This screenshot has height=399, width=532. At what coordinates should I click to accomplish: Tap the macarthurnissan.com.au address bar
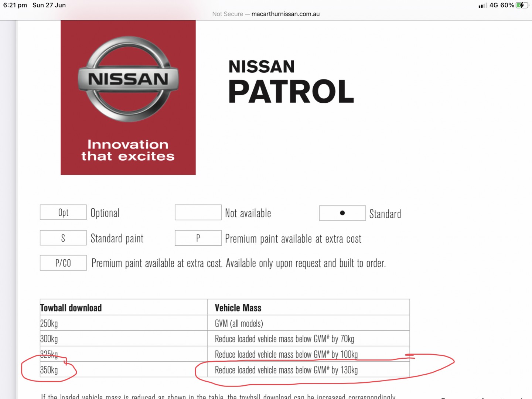285,14
